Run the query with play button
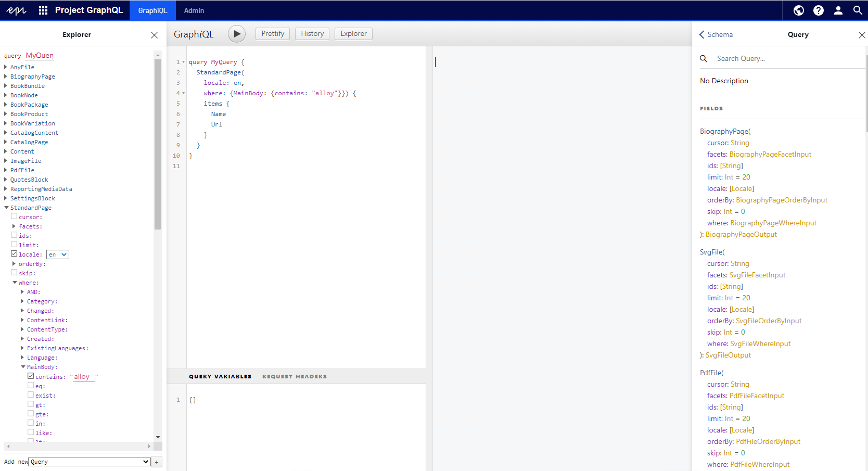The width and height of the screenshot is (868, 471). tap(237, 34)
